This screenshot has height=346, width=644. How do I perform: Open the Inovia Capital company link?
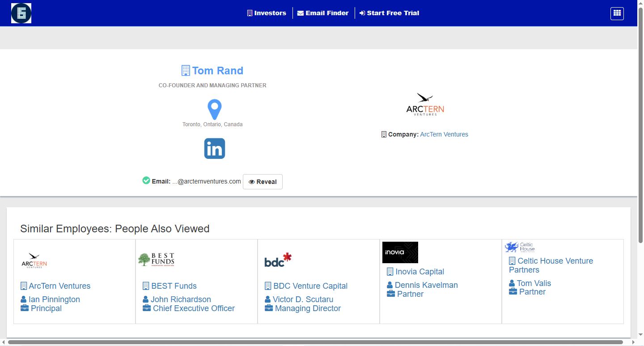pyautogui.click(x=420, y=272)
